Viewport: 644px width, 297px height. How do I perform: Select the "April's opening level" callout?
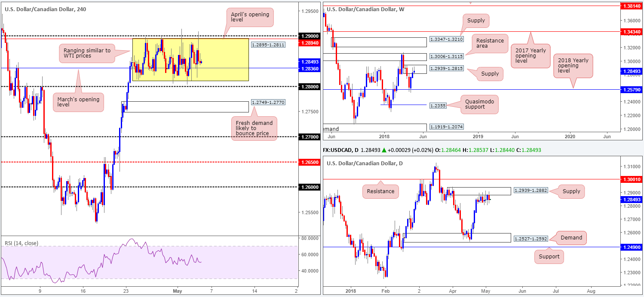tap(249, 18)
